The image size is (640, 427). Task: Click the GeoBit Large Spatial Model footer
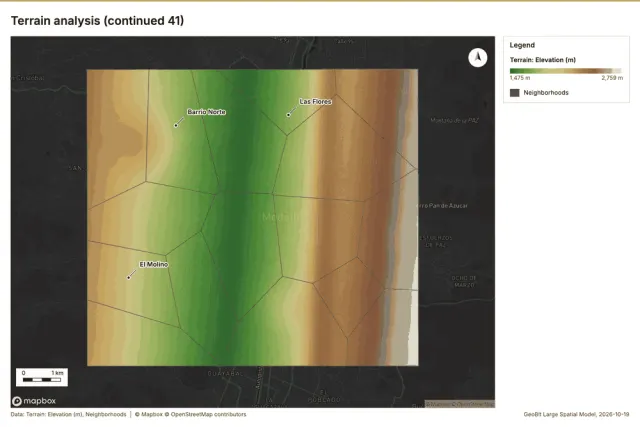(x=576, y=414)
